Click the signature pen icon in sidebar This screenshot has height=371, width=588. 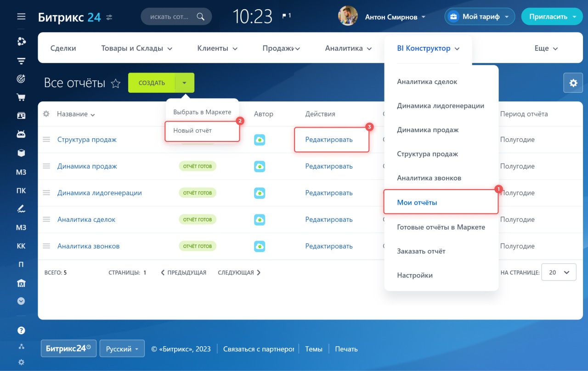[21, 209]
